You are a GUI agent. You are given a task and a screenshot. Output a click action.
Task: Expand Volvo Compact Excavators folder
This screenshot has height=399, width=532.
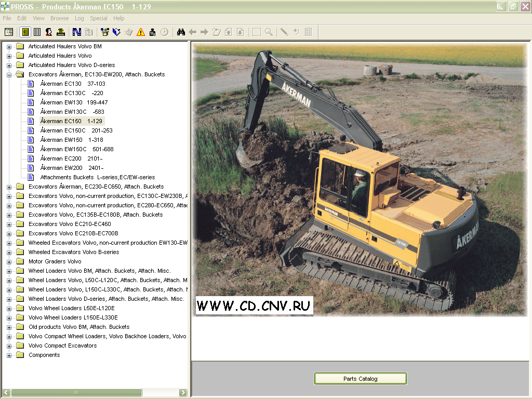click(9, 346)
